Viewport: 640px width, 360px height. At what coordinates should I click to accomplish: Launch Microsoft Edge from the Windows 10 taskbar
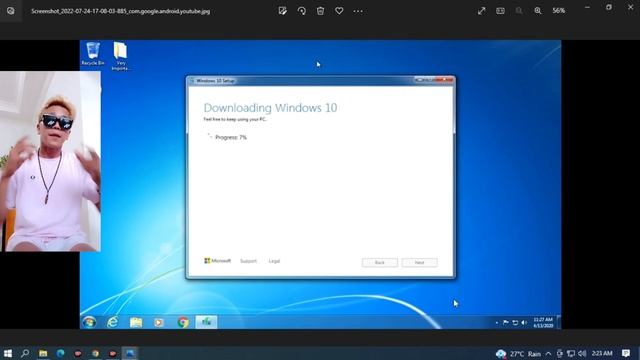60,353
